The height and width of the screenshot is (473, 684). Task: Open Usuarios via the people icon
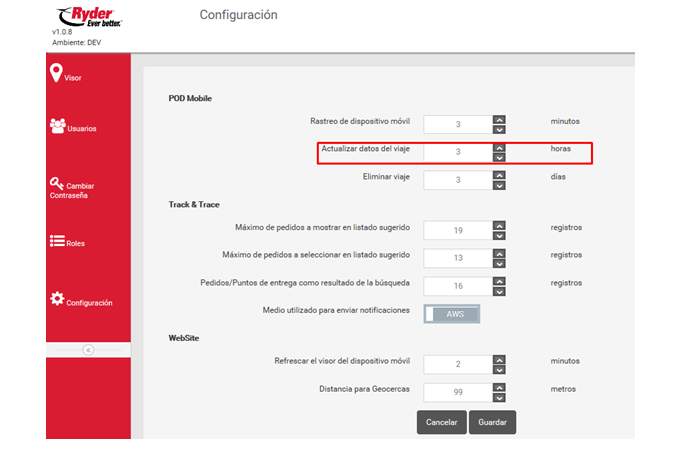[x=57, y=126]
